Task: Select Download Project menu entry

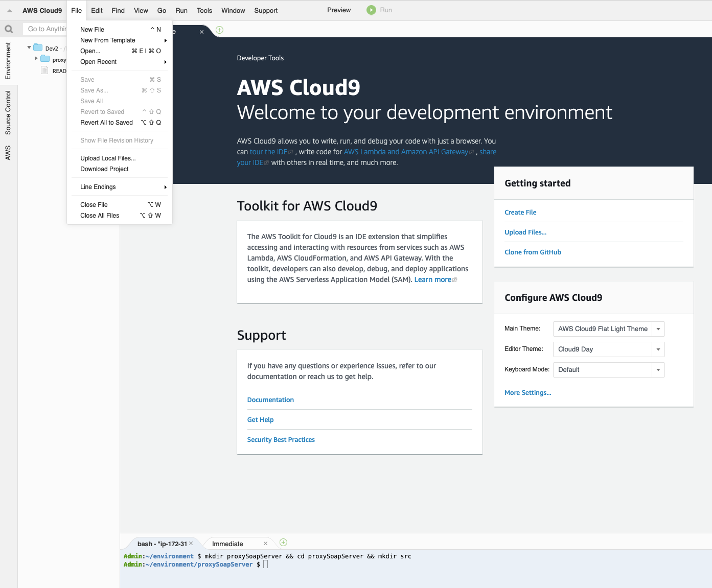Action: 120,169
